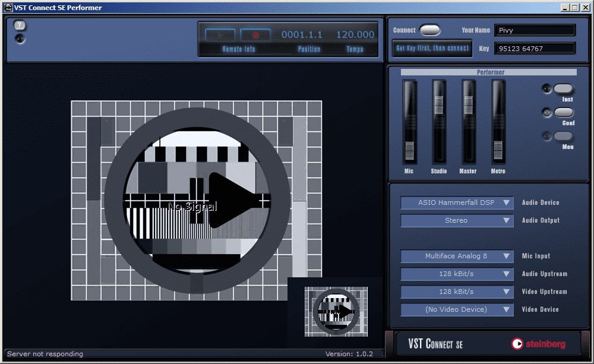Click the Audio Device label
The height and width of the screenshot is (364, 594).
click(x=541, y=202)
